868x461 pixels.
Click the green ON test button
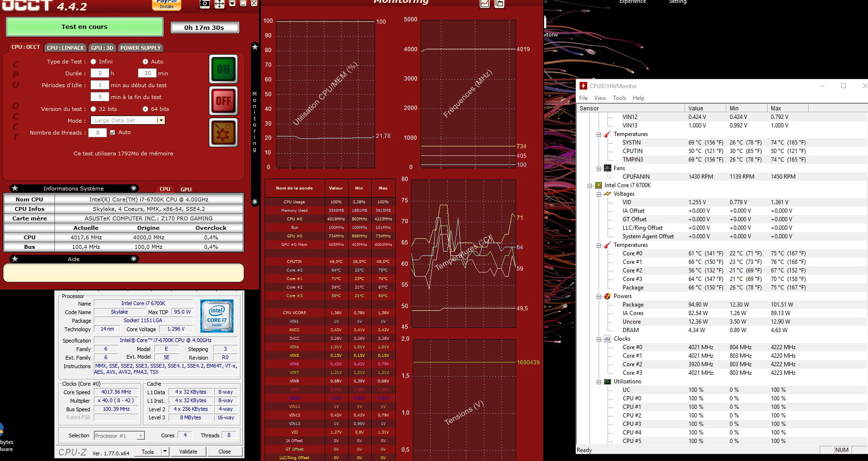click(224, 69)
